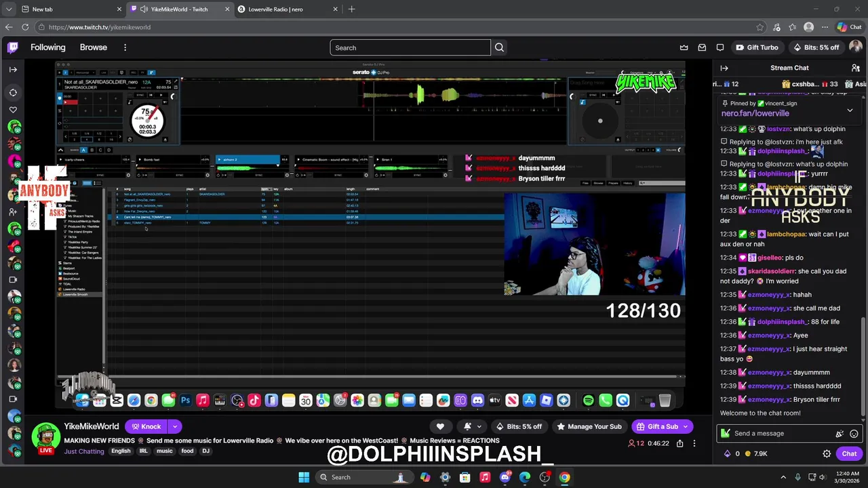Click the English stream tag
This screenshot has width=868, height=488.
121,451
